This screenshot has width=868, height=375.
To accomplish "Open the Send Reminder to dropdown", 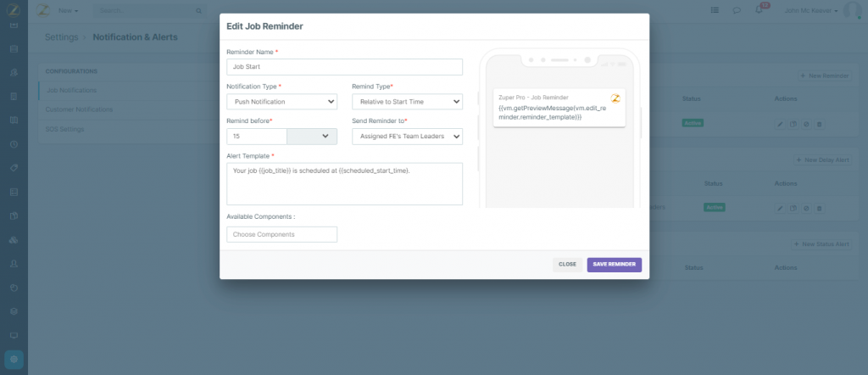I will point(406,137).
